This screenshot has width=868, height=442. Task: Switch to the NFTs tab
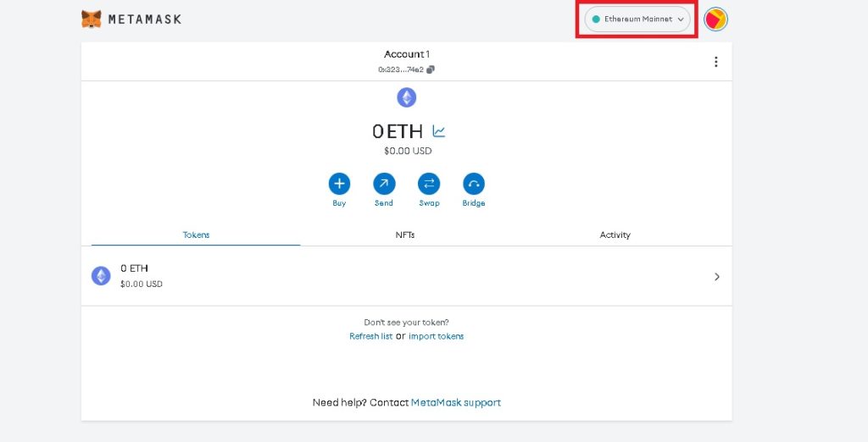click(x=405, y=235)
